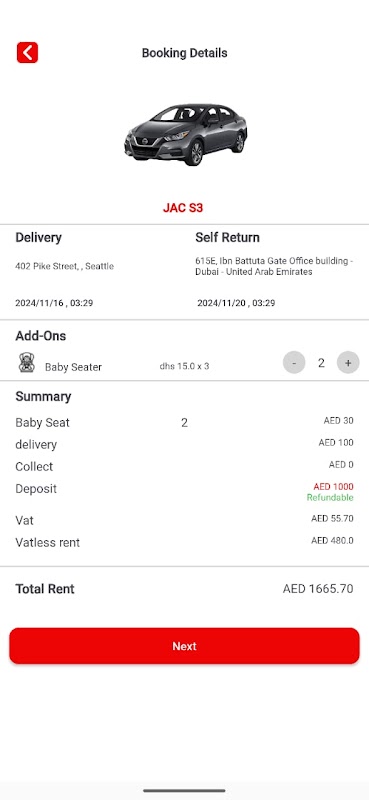
Task: Tap the Booking Details title
Action: 184,53
